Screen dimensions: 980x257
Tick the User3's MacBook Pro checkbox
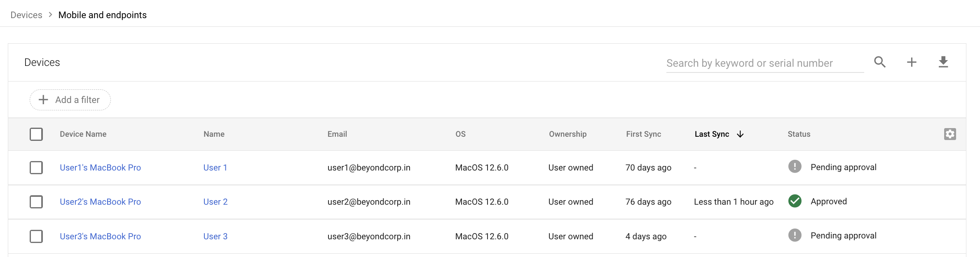point(36,236)
